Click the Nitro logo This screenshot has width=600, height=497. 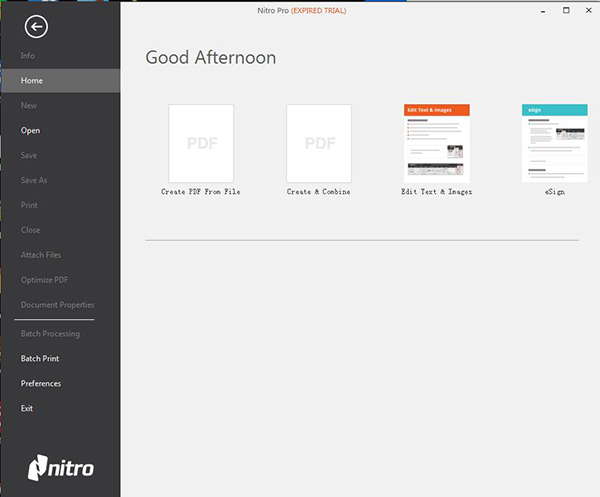[60, 468]
